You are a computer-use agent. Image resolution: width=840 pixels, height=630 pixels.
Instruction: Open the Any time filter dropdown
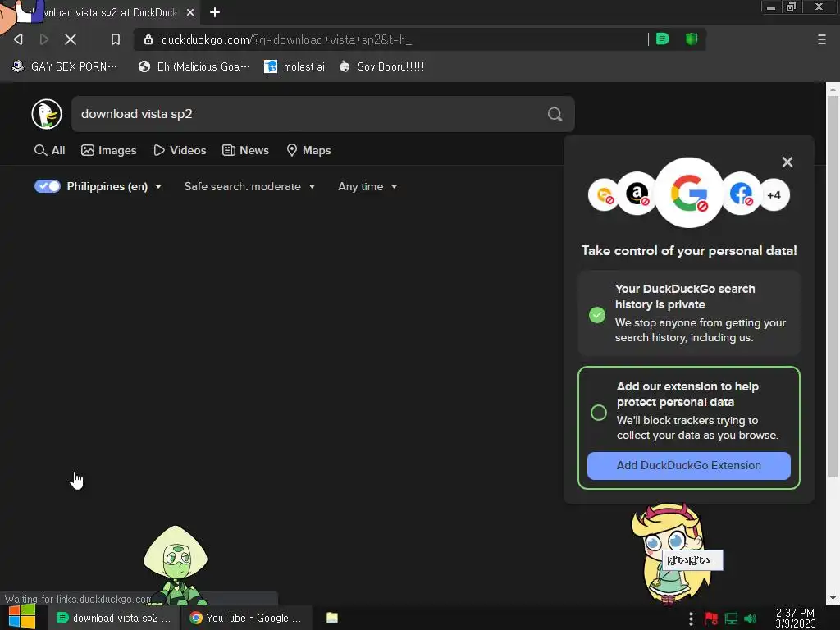[x=367, y=186]
